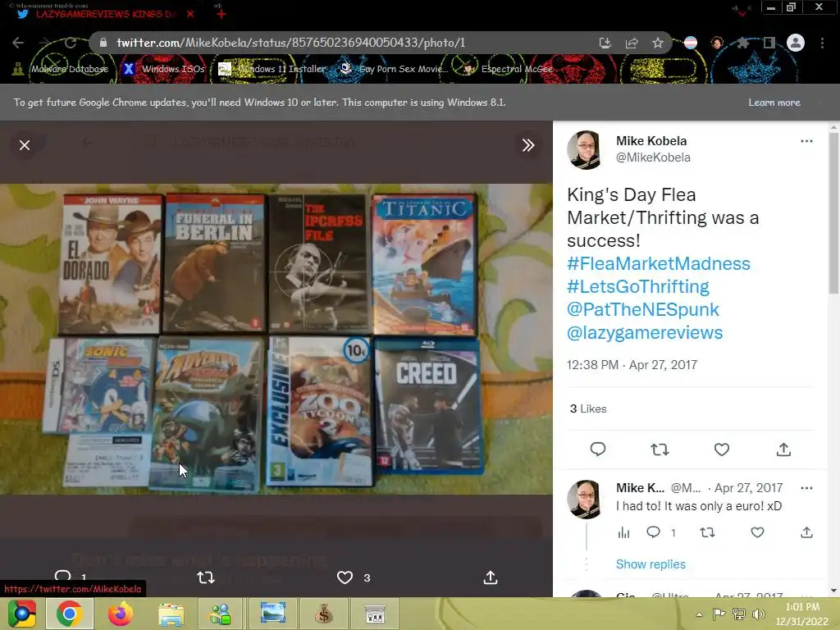Like heart icon below the photo
840x630 pixels.
(x=345, y=577)
